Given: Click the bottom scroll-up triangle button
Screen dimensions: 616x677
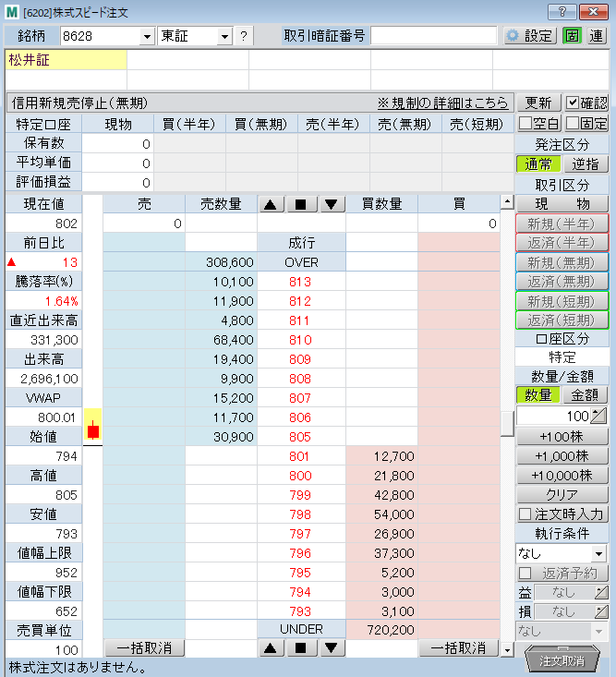Looking at the screenshot, I should [271, 648].
